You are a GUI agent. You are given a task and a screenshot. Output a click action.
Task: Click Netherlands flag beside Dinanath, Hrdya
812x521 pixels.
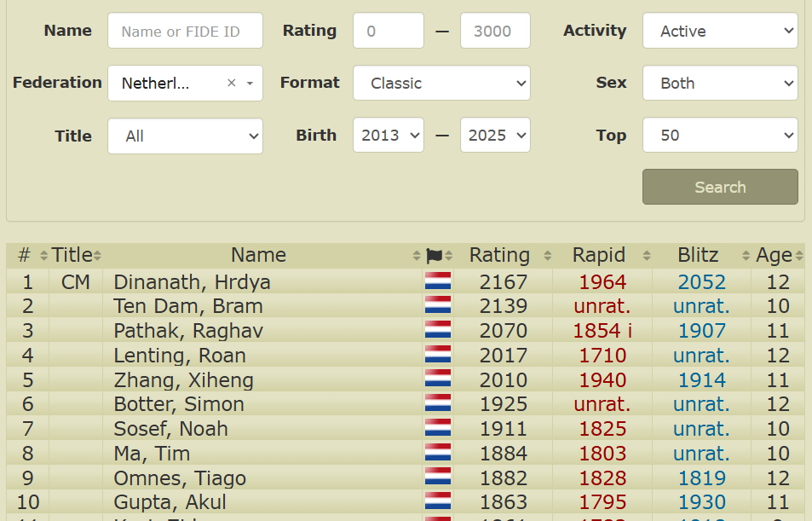coord(437,282)
